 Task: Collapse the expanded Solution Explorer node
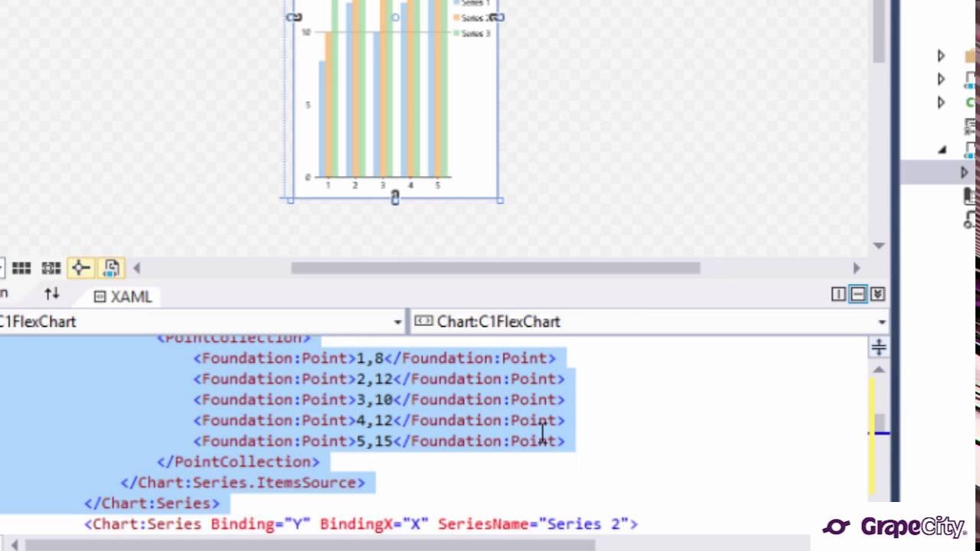[942, 150]
